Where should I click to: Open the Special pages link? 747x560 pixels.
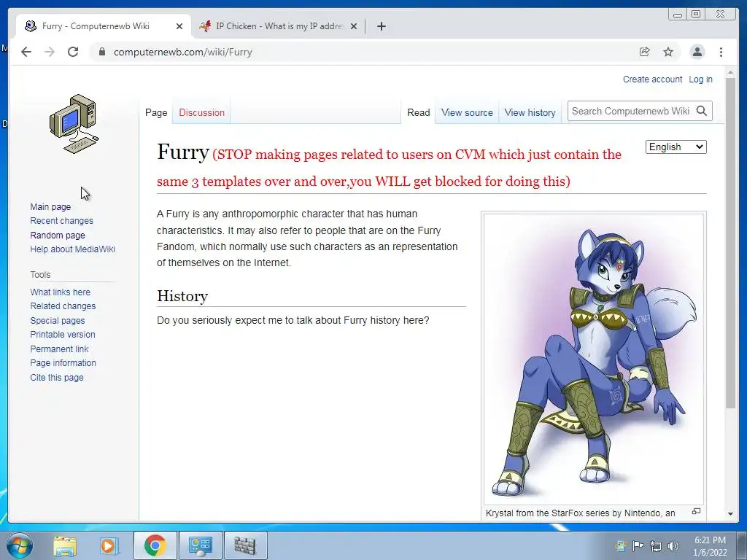tap(57, 321)
